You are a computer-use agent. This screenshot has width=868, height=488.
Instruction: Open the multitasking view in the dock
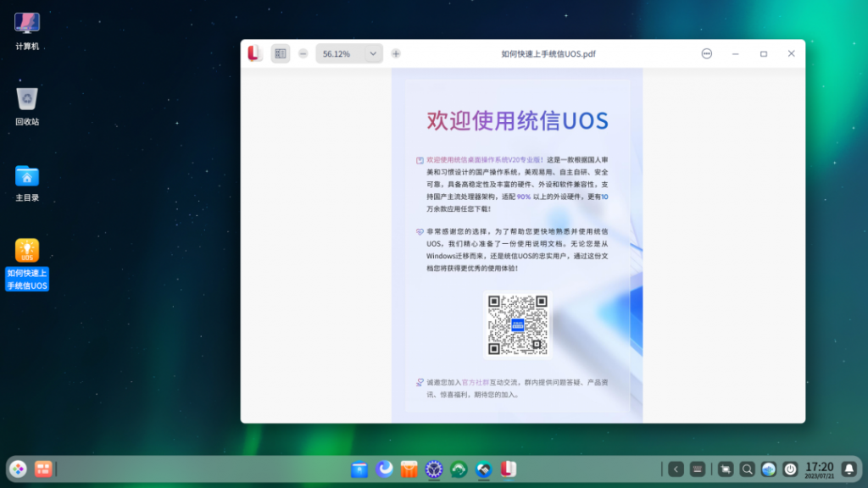click(43, 469)
